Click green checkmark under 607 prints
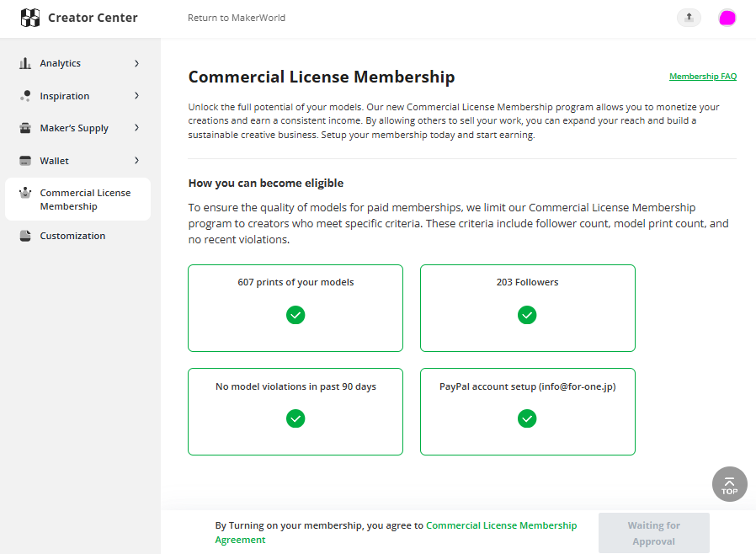 [295, 315]
